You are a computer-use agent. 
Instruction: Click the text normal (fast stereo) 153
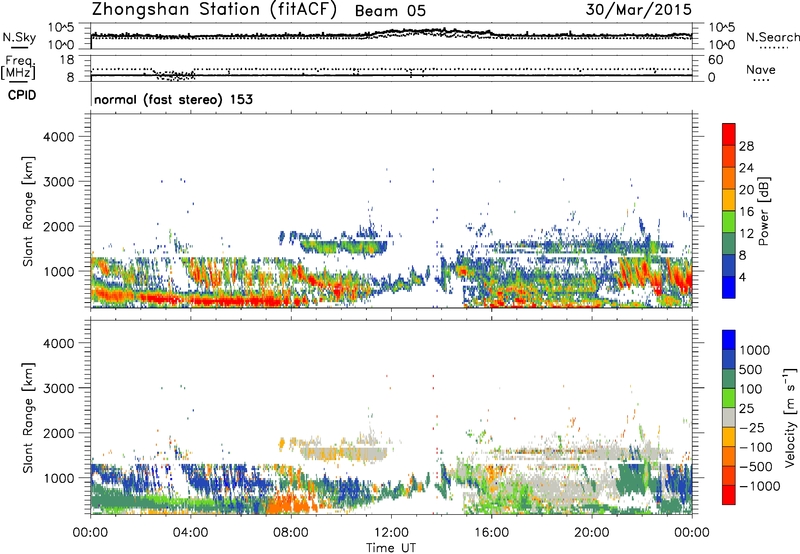pyautogui.click(x=173, y=99)
